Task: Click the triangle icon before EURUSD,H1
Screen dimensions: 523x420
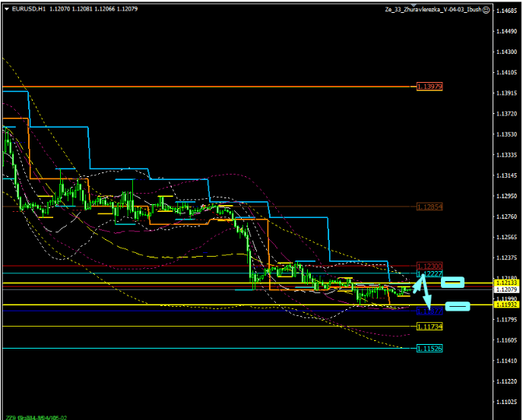Action: click(x=8, y=10)
